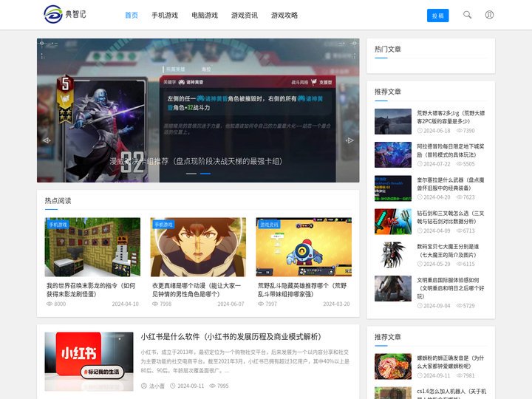Open the user account icon
Viewport: 532px width, 399px height.
(x=489, y=15)
